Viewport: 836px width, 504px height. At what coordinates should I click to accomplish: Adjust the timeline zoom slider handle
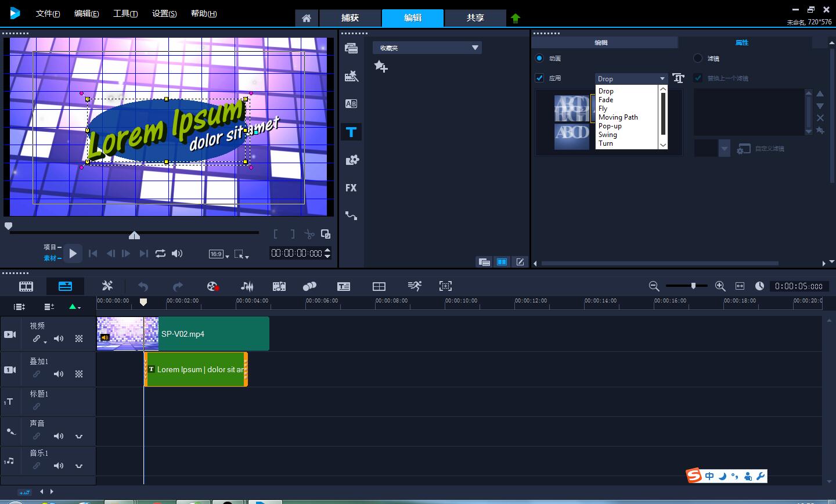click(693, 286)
